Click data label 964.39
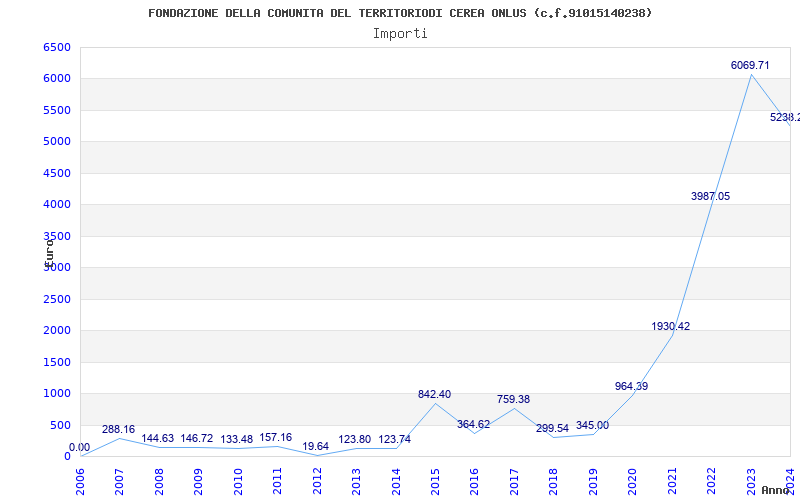800x500 pixels. [631, 386]
